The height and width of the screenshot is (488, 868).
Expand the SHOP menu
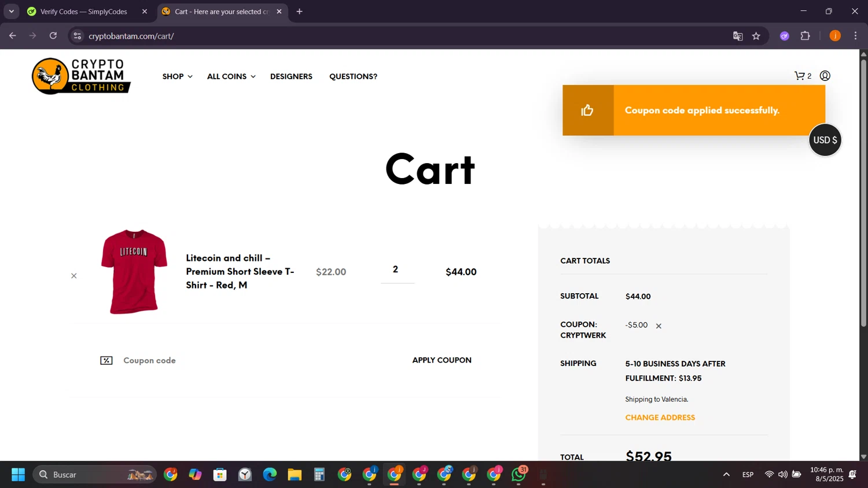[177, 76]
